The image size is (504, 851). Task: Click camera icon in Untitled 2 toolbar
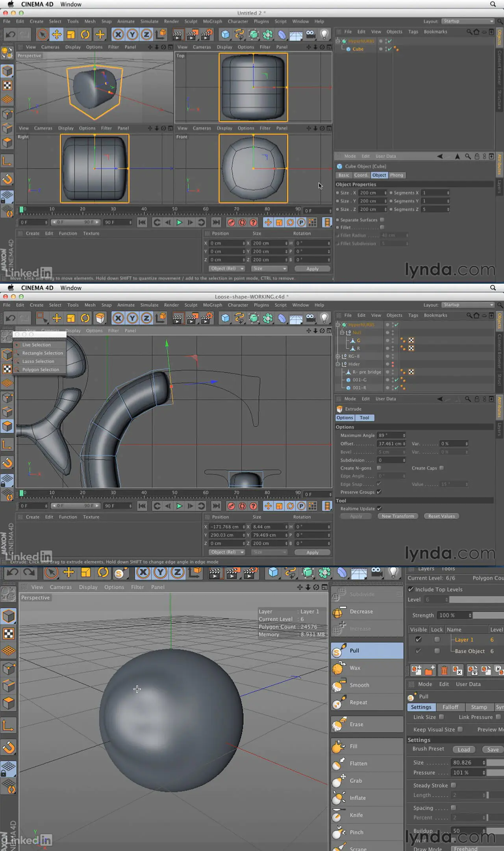[310, 35]
